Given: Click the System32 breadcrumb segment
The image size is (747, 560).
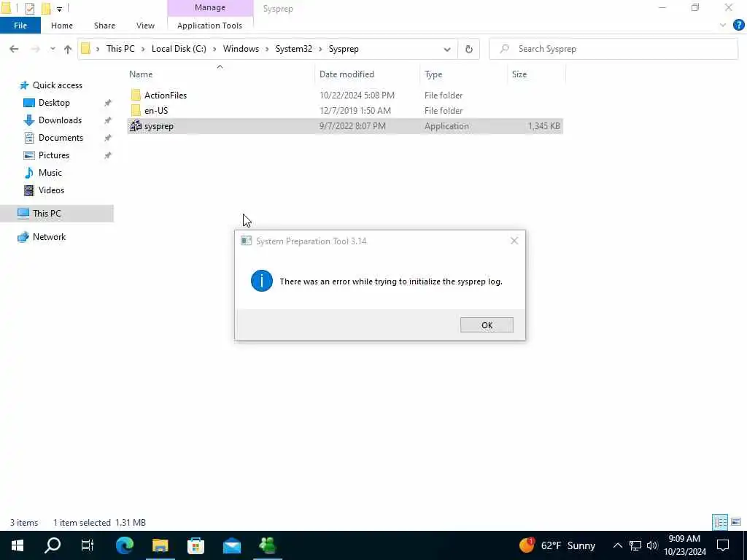Looking at the screenshot, I should click(294, 49).
